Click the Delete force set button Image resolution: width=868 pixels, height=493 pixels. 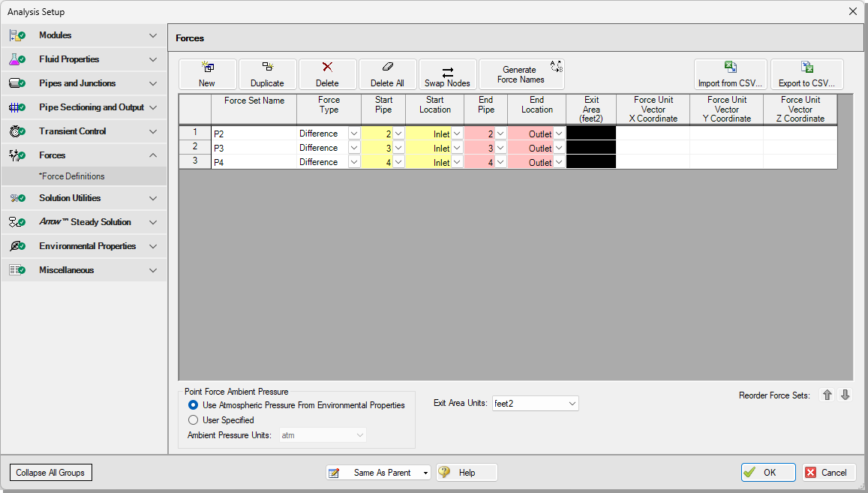click(327, 74)
